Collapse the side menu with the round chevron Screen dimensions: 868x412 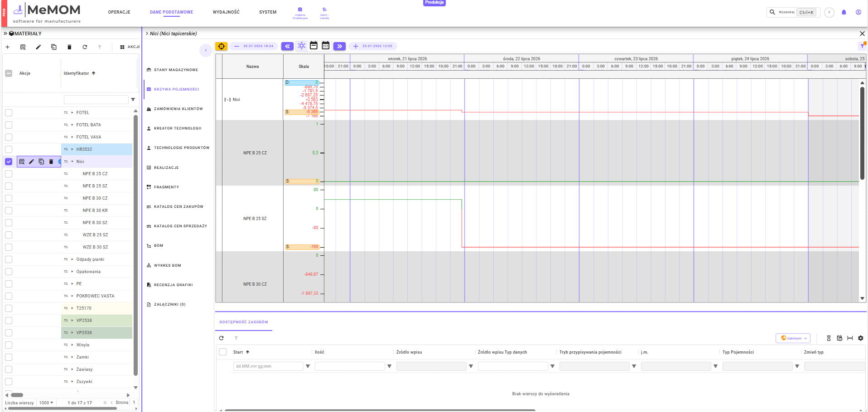tap(206, 50)
